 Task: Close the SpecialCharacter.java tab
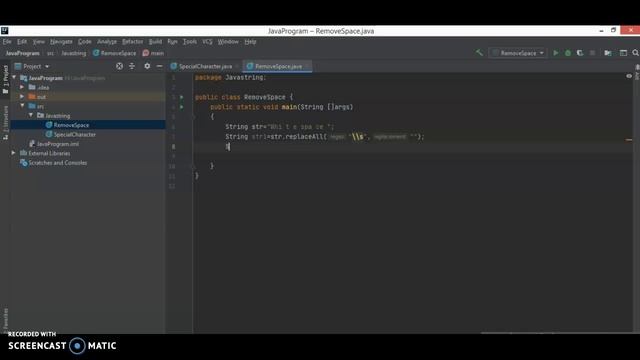click(237, 66)
